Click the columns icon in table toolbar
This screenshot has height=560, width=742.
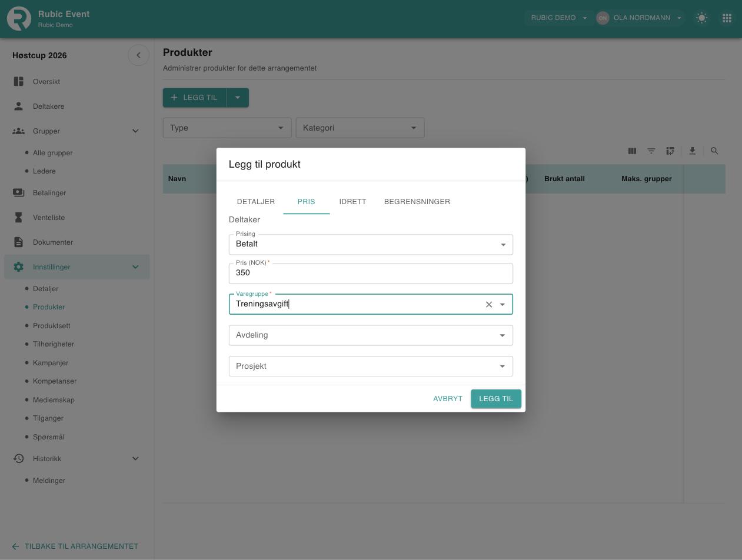[632, 151]
